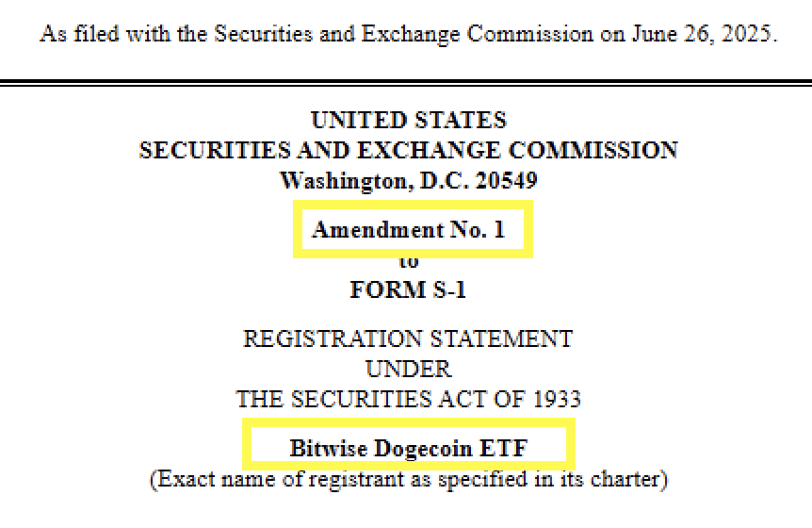The width and height of the screenshot is (812, 528).
Task: Click the bold SECURITIES AND EXCHANGE COMMISSION heading
Action: (x=408, y=151)
